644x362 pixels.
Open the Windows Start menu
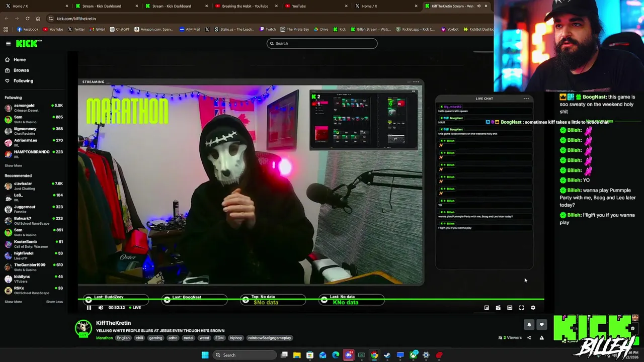pos(205,355)
